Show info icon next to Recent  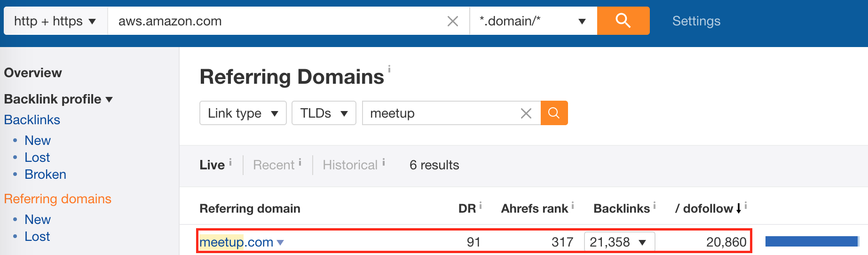click(x=300, y=162)
